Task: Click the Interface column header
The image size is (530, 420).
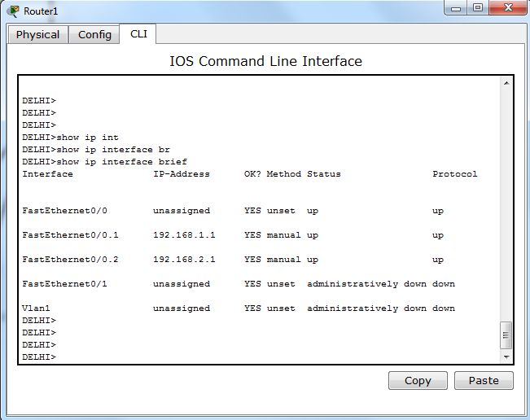Action: tap(48, 174)
